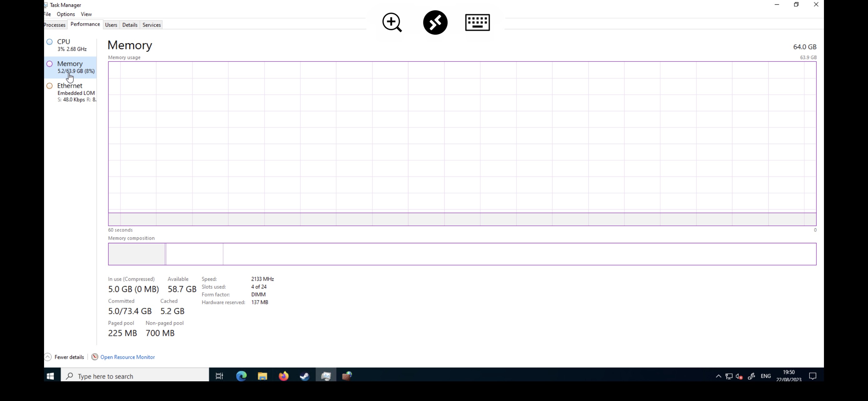Image resolution: width=868 pixels, height=401 pixels.
Task: Click the network tray icon
Action: click(x=729, y=376)
